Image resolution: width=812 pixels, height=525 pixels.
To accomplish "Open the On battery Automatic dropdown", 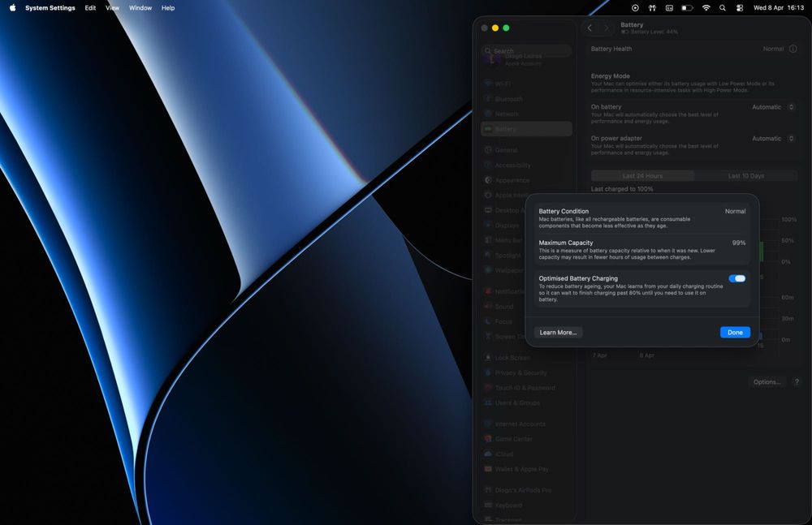I will click(772, 107).
